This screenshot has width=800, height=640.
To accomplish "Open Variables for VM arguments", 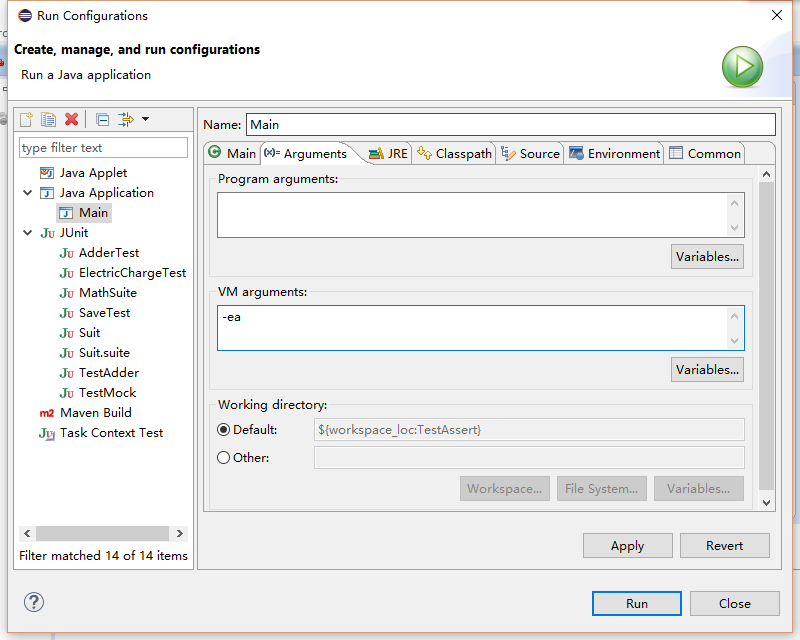I will click(707, 370).
